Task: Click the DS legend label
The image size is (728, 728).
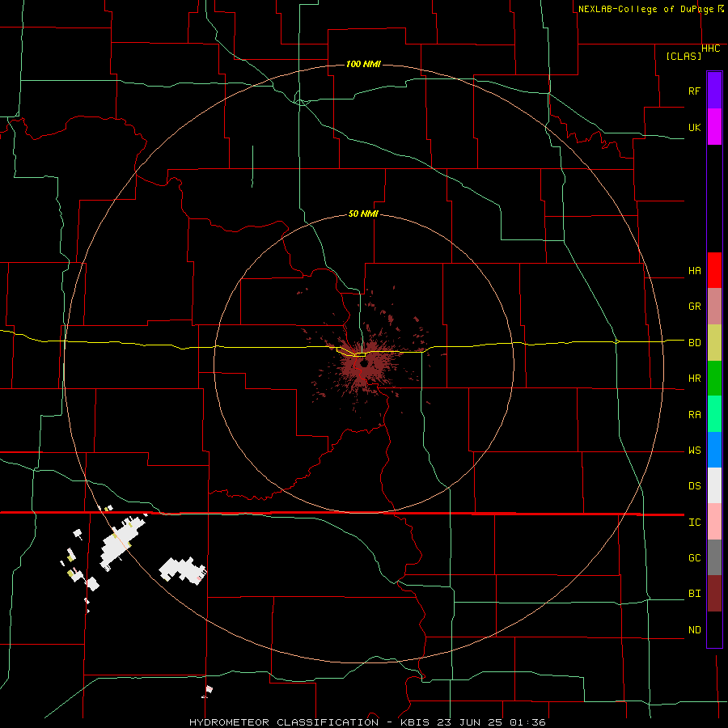Action: coord(694,486)
